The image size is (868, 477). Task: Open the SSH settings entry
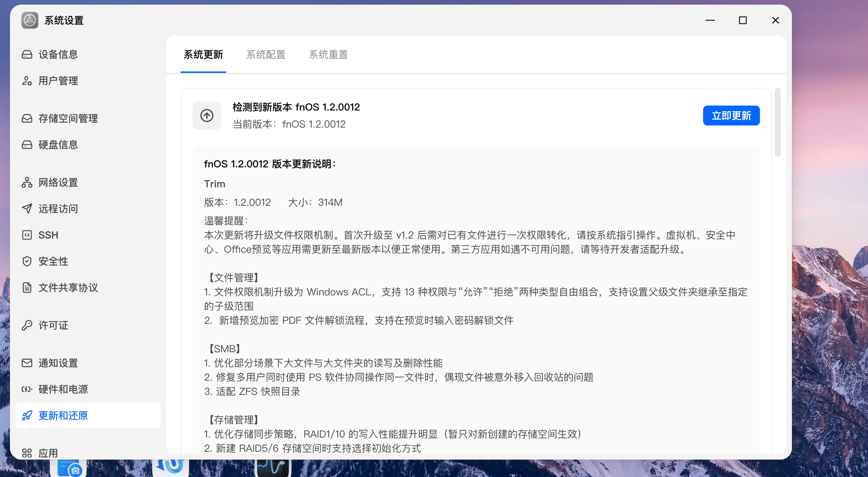pyautogui.click(x=88, y=235)
